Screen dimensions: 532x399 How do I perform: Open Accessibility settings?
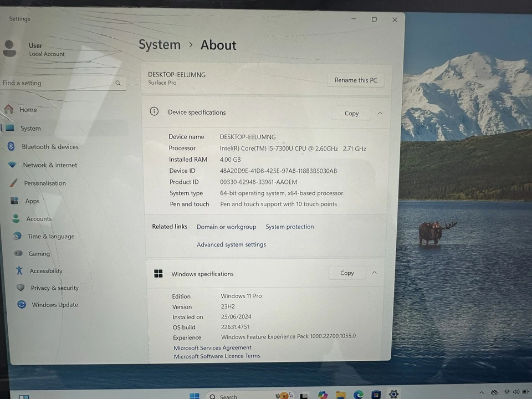pos(45,270)
